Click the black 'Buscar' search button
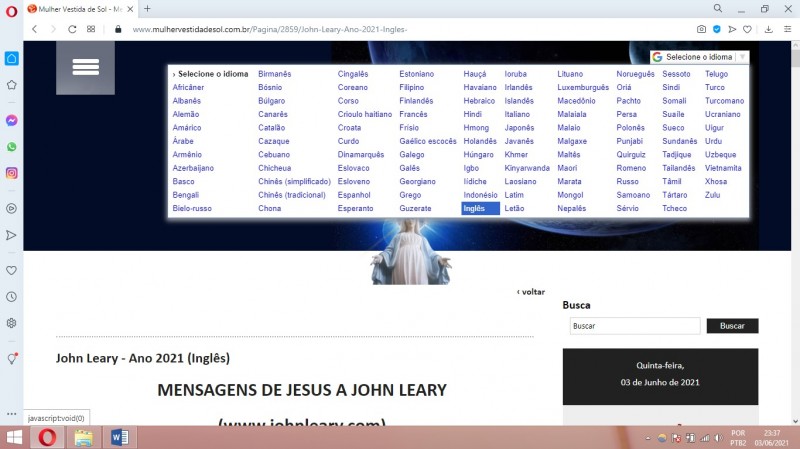 [732, 326]
